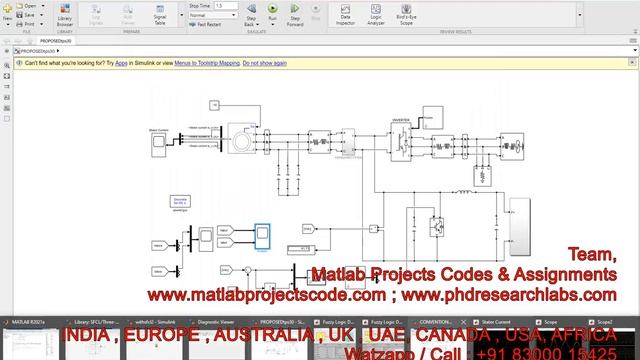The height and width of the screenshot is (360, 640).
Task: Open the Menus to Toolstrip Mapping link
Action: [207, 63]
